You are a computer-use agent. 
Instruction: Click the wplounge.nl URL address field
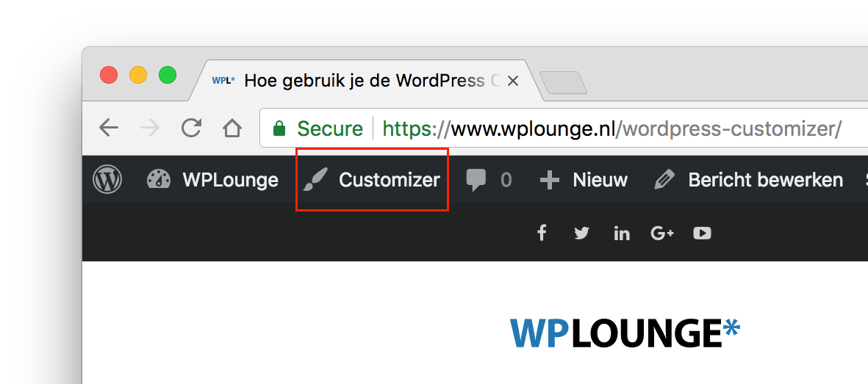pyautogui.click(x=564, y=129)
